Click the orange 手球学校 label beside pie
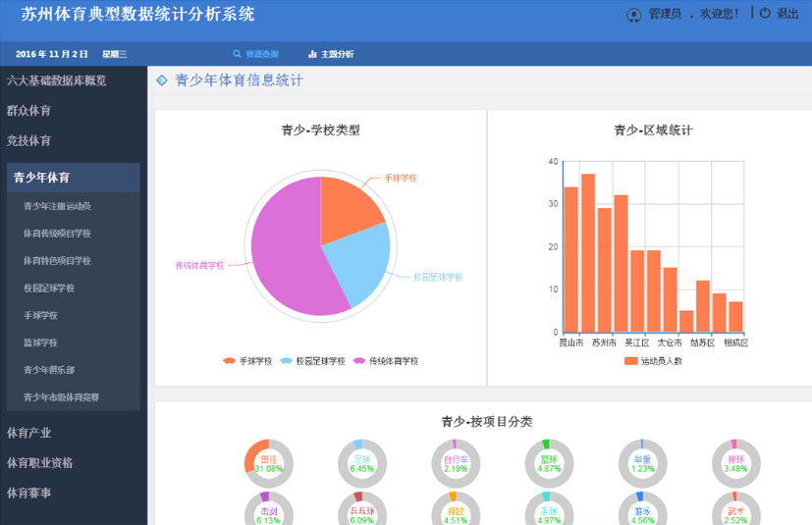 pyautogui.click(x=401, y=178)
